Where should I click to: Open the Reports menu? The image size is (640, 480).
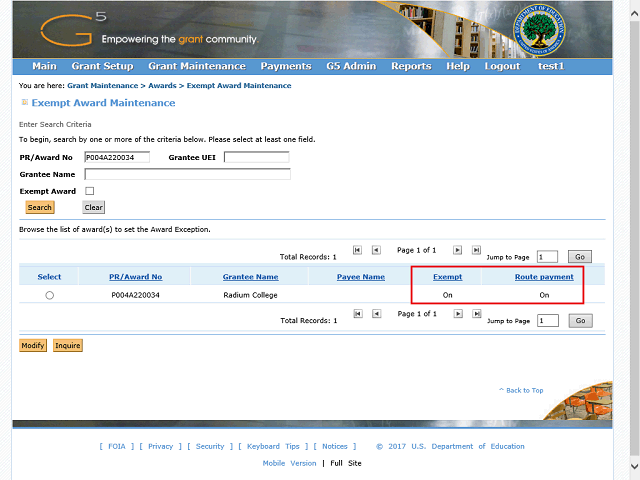(x=411, y=66)
